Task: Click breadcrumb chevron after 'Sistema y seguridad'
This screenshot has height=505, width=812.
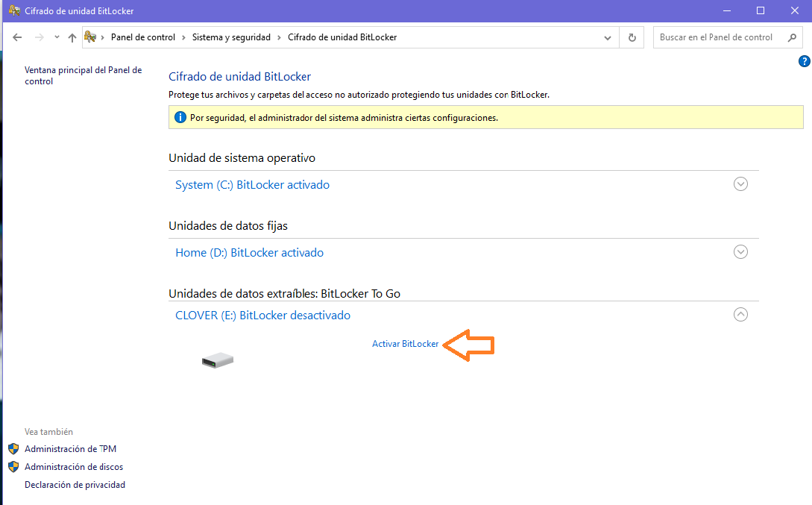Action: pyautogui.click(x=279, y=37)
